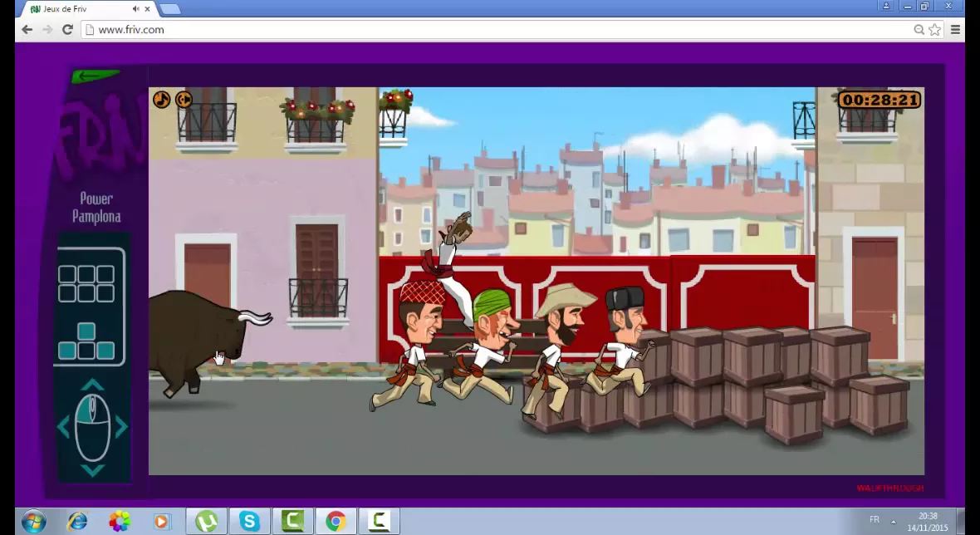Toggle the game music note icon
Screen dimensions: 980x535
tap(161, 100)
